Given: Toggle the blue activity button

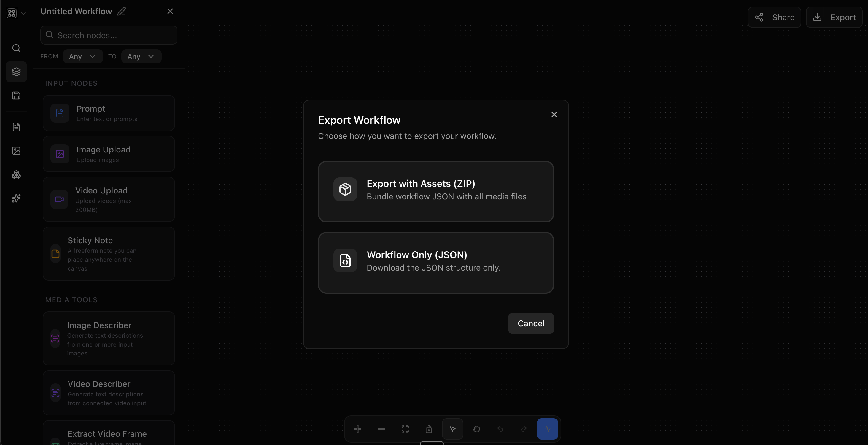Looking at the screenshot, I should [547, 429].
